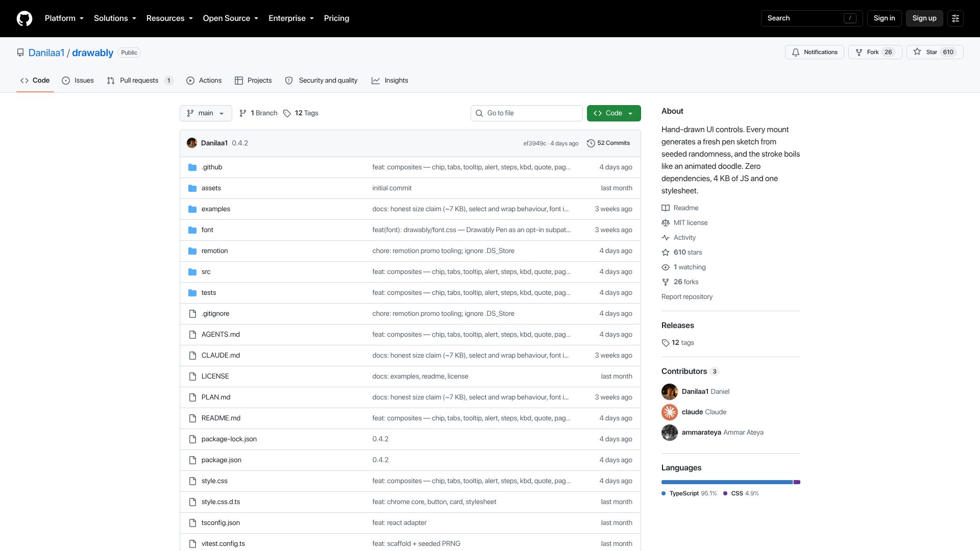The height and width of the screenshot is (551, 980).
Task: Expand the main branch dropdown
Action: 206,113
